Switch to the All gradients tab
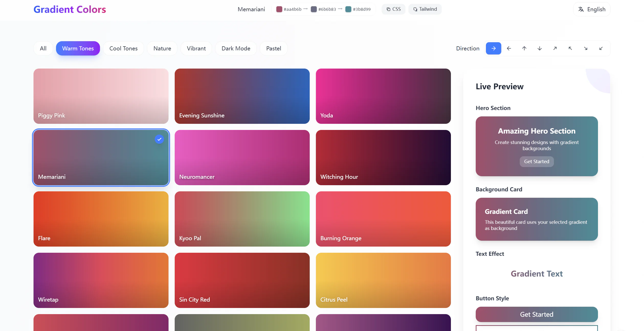 click(43, 48)
